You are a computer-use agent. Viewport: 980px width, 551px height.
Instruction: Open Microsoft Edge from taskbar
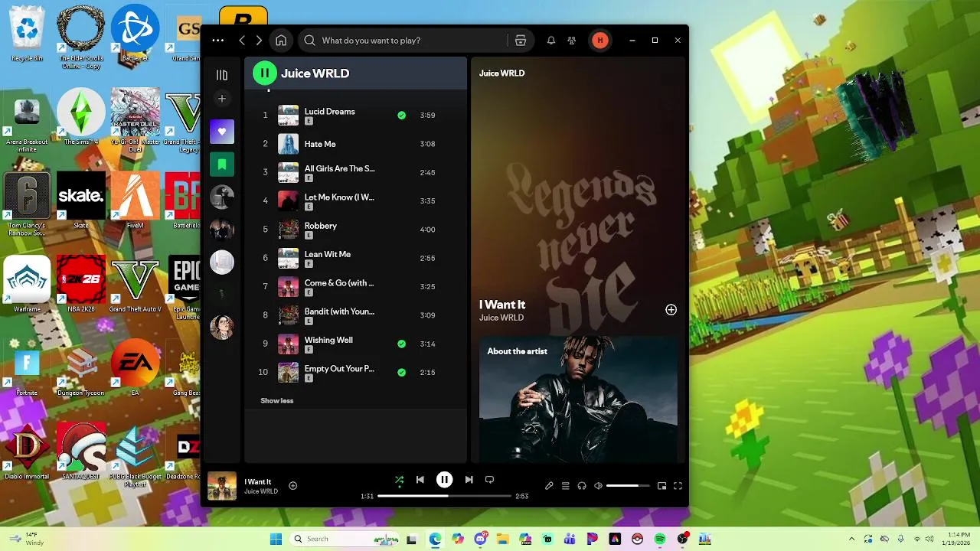click(435, 539)
